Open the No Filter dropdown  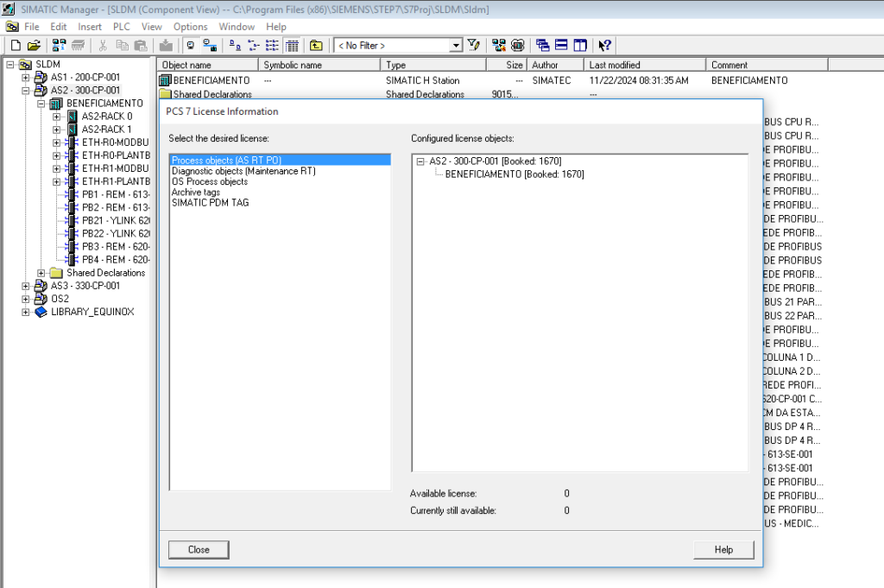456,46
